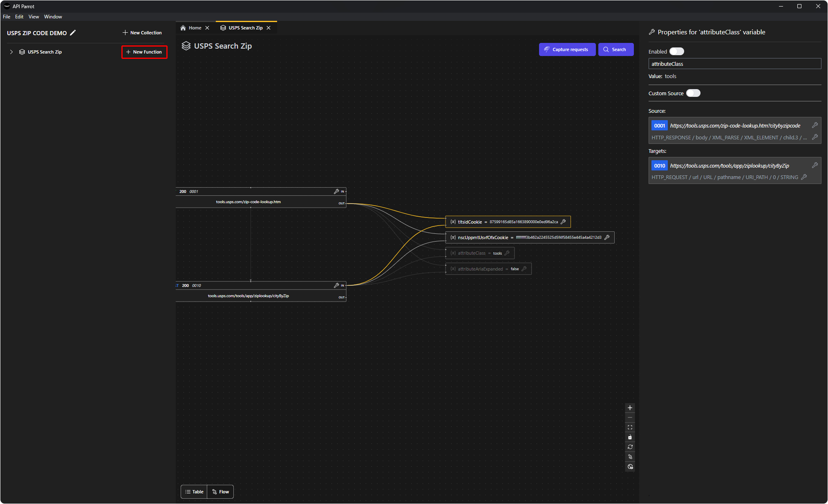Toggle the canvas lock icon
This screenshot has height=504, width=828.
coord(630,437)
